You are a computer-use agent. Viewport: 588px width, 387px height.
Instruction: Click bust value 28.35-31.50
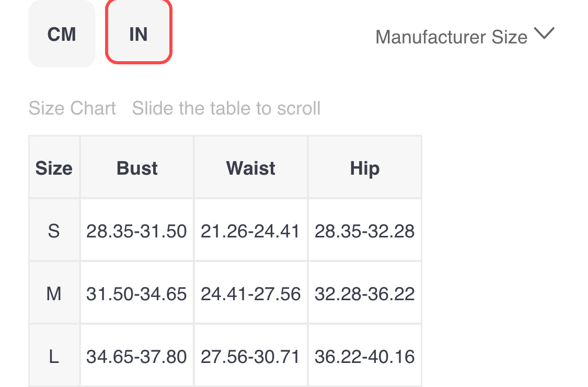tap(136, 231)
